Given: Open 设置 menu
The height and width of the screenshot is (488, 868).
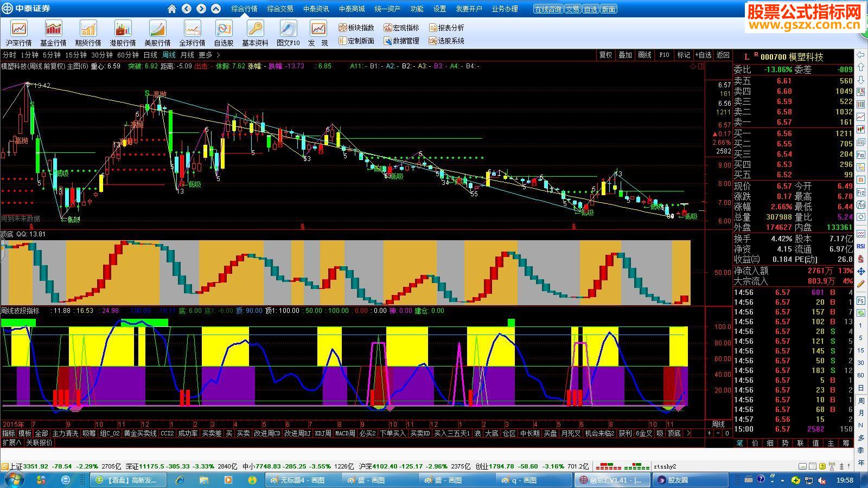Looking at the screenshot, I should (x=439, y=9).
